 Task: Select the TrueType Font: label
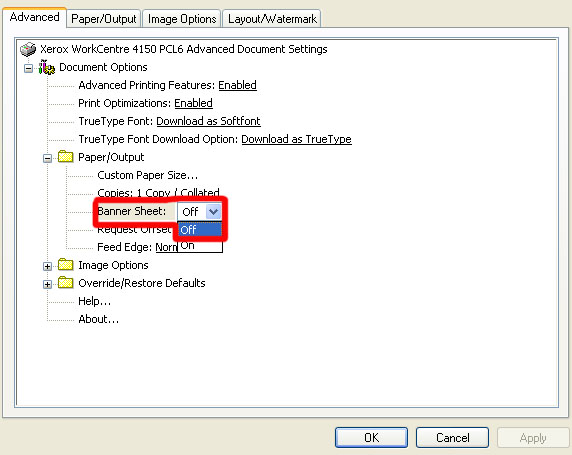[116, 121]
